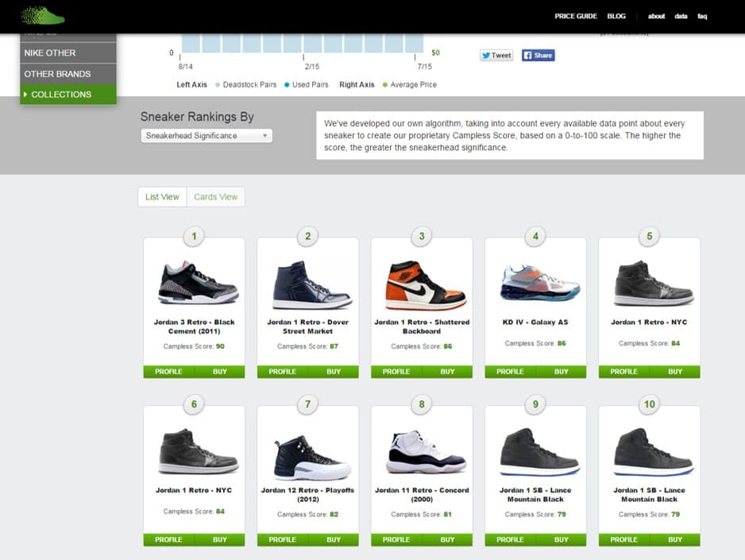The width and height of the screenshot is (745, 560).
Task: Go to the BLOG page
Action: tap(616, 16)
